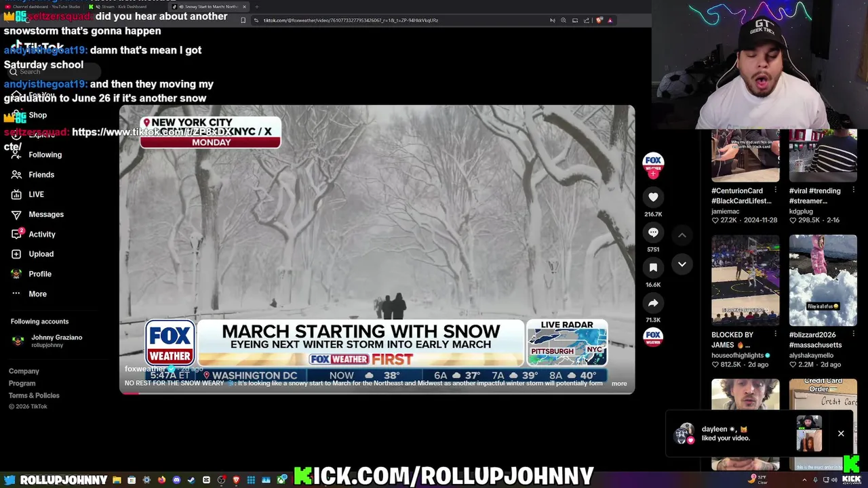
Task: Open jamiemac creator name
Action: (725, 211)
